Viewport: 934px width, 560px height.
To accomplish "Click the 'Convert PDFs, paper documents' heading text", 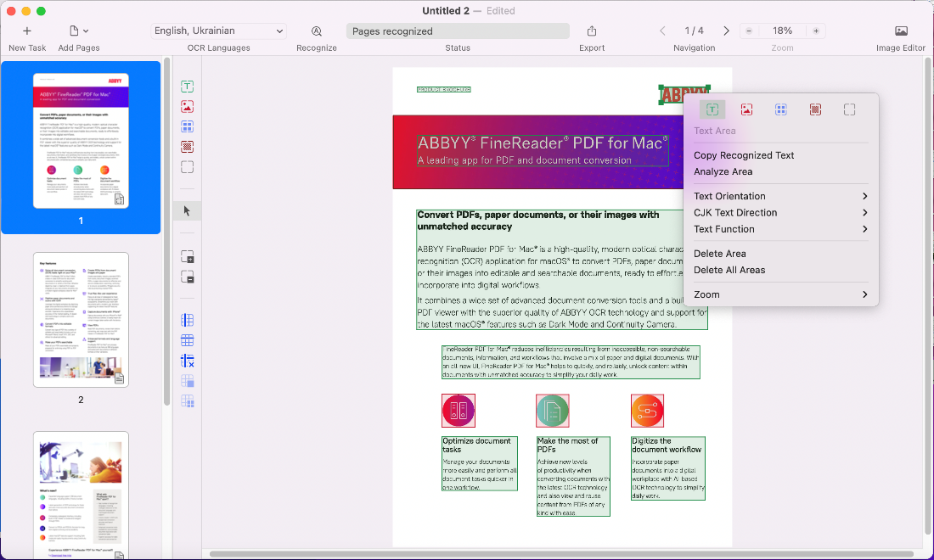I will 537,221.
